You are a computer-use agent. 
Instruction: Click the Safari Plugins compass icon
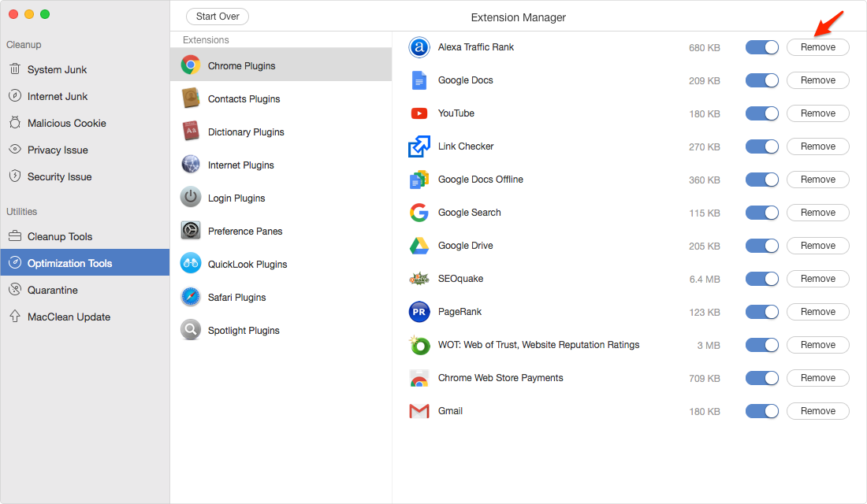[x=190, y=297]
